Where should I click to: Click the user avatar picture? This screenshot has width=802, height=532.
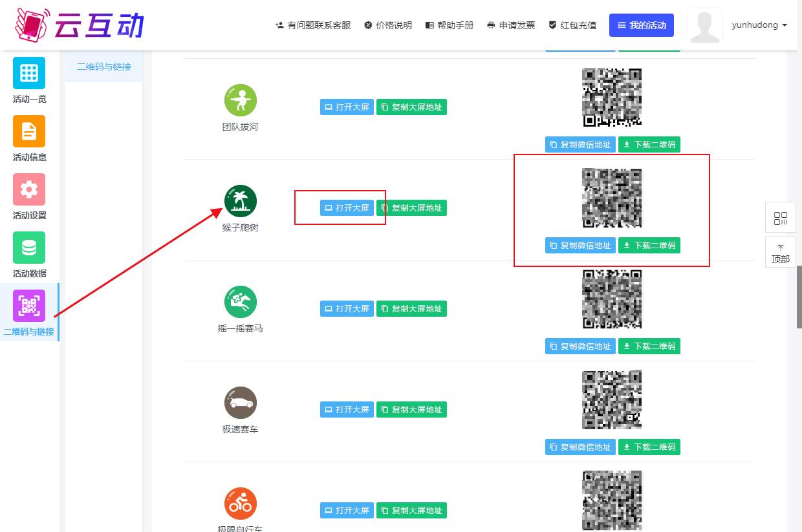pos(705,25)
